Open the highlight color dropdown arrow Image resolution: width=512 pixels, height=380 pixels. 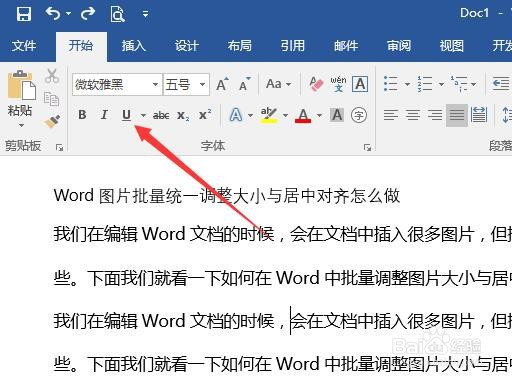click(x=286, y=115)
